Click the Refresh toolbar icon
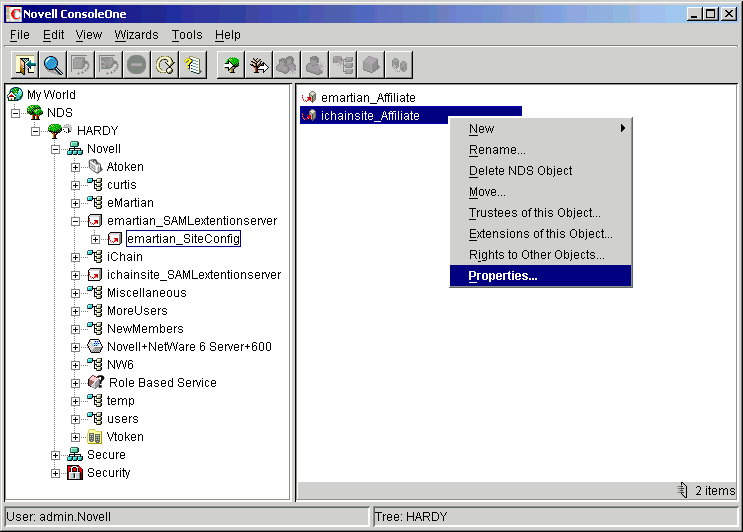The height and width of the screenshot is (532, 743). [165, 65]
